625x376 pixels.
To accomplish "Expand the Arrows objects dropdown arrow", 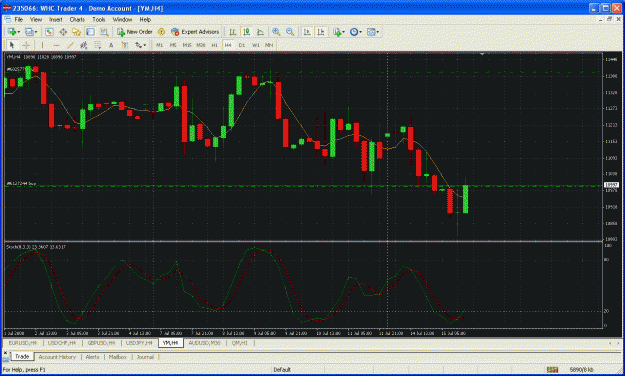I will point(145,45).
